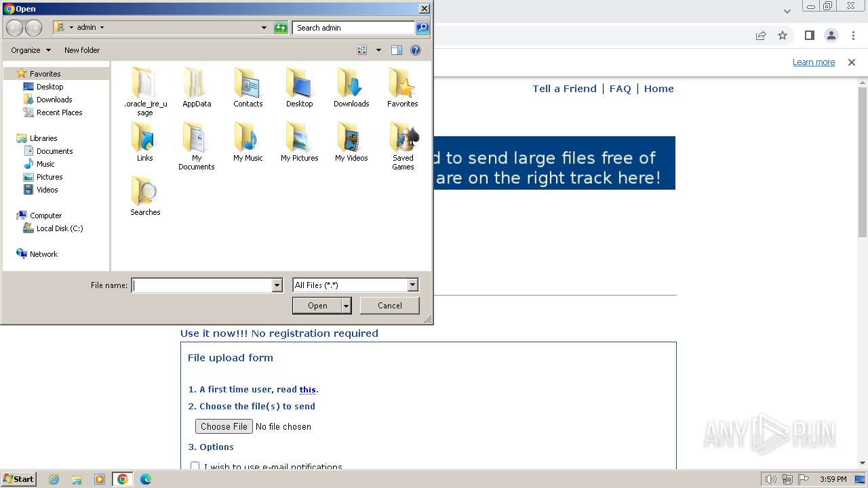Select Pictures under Libraries
Screen dimensions: 868x488
pos(50,177)
